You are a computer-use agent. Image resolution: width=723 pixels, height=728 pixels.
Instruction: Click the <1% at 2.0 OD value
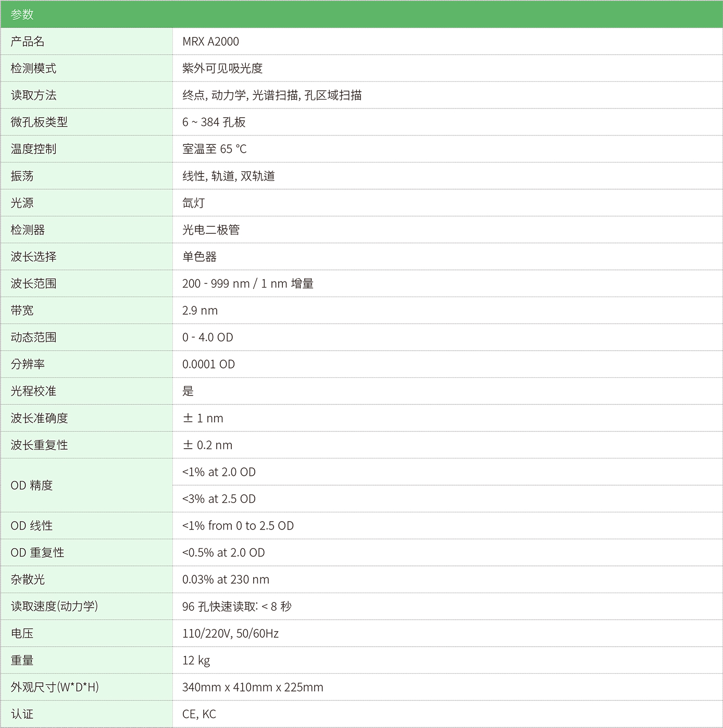point(219,472)
